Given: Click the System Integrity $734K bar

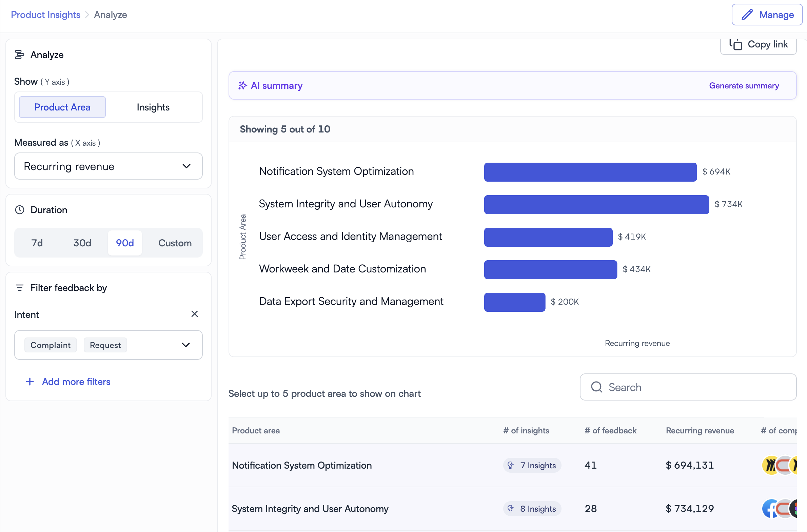Looking at the screenshot, I should click(x=596, y=204).
